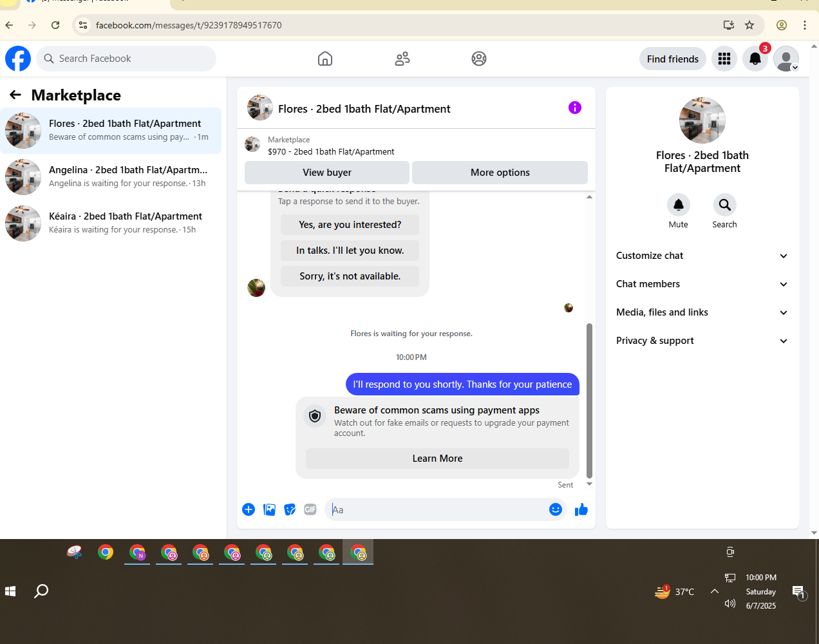View site information icon in address bar

tap(83, 25)
